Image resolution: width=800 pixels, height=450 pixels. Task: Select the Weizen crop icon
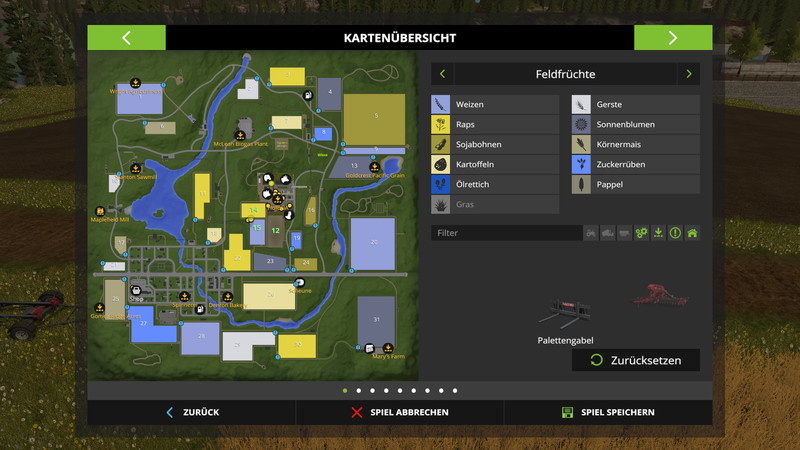441,104
